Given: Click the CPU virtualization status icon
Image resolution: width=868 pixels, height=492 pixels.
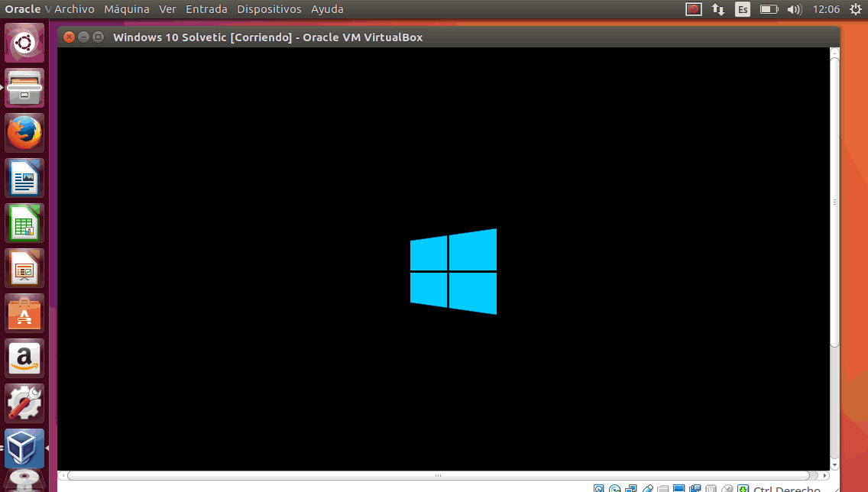Looking at the screenshot, I should (x=711, y=489).
